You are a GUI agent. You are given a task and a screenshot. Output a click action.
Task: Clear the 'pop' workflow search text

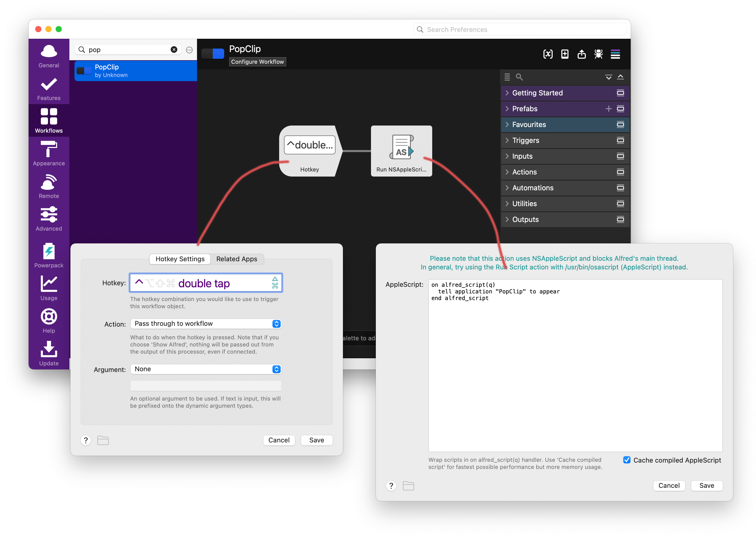click(x=174, y=50)
